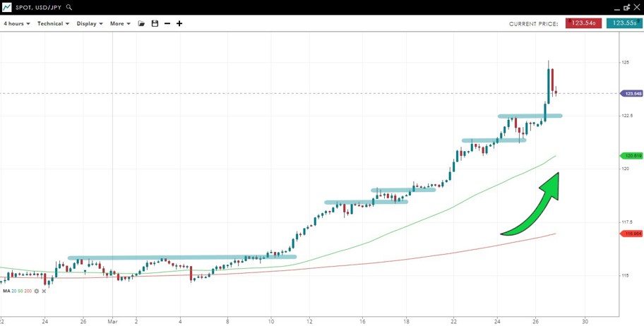Click the teal buy price 123.55
This screenshot has width=644, height=326.
coord(624,23)
